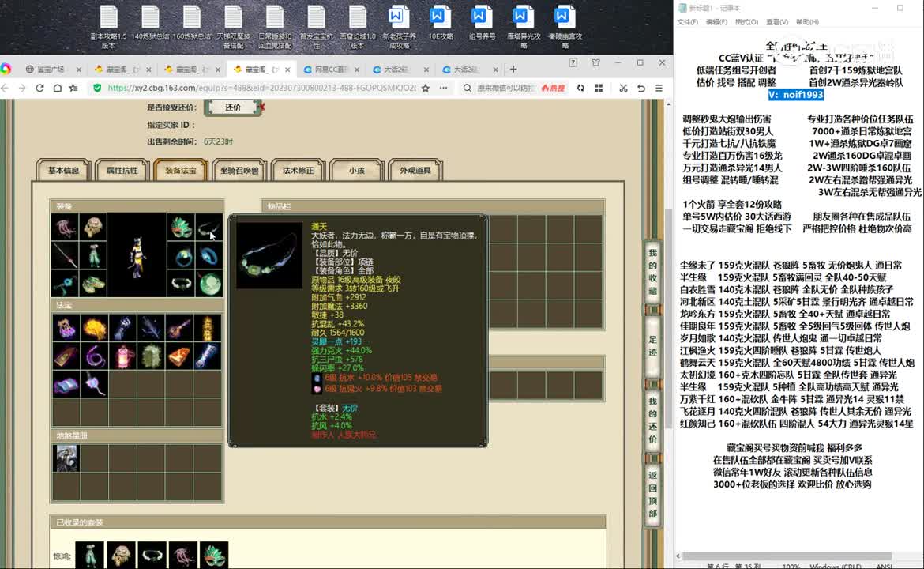Click the spear weapon equipment slot
Screen dimensions: 924x569
click(65, 256)
